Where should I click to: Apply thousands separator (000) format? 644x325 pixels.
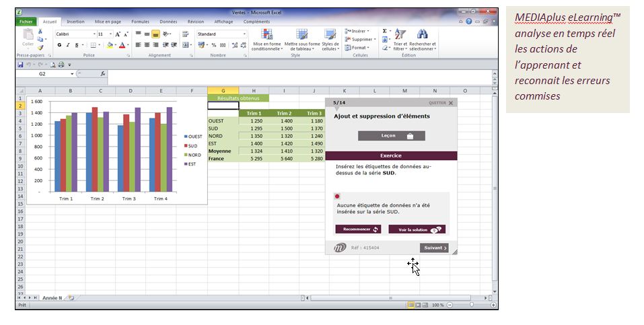coord(223,45)
